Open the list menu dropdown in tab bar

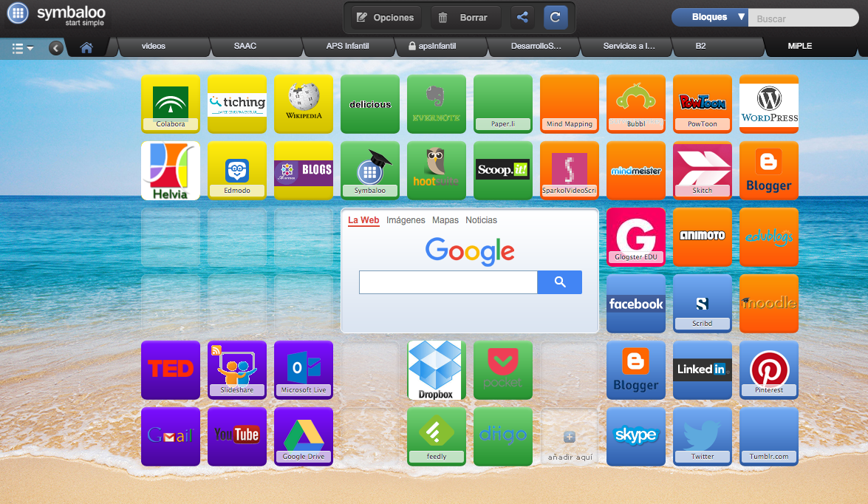(23, 48)
